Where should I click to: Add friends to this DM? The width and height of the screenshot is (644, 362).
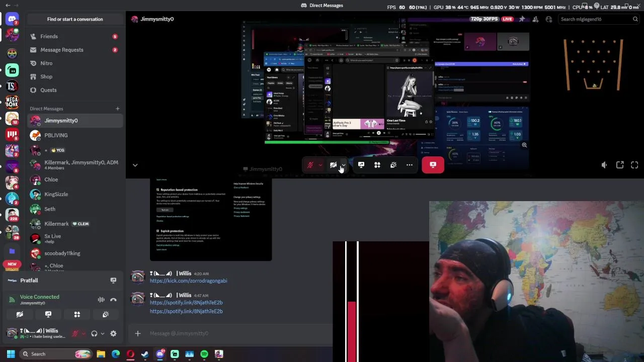click(x=535, y=19)
